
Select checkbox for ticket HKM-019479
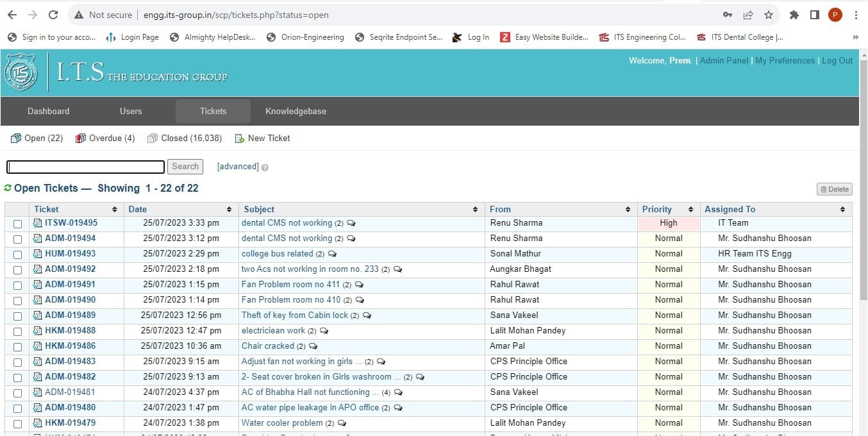[17, 424]
